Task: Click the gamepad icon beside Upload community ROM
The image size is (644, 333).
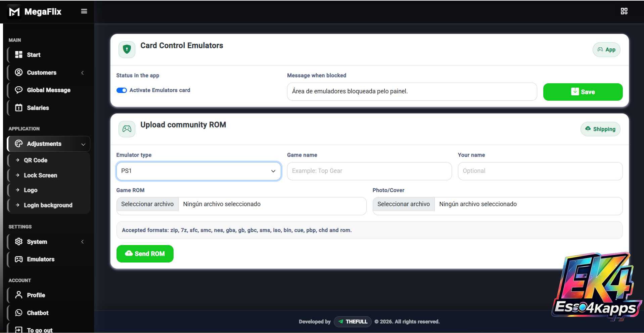Action: coord(127,129)
